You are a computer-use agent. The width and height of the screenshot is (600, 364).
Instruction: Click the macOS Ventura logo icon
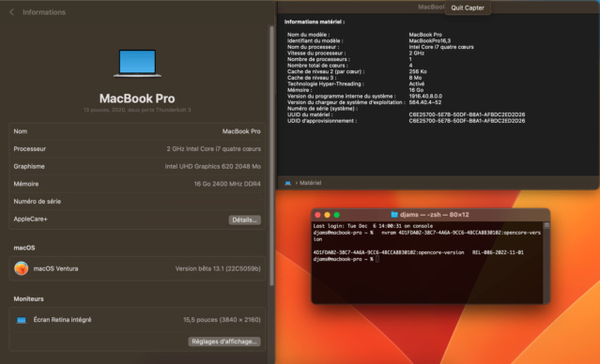(x=21, y=268)
